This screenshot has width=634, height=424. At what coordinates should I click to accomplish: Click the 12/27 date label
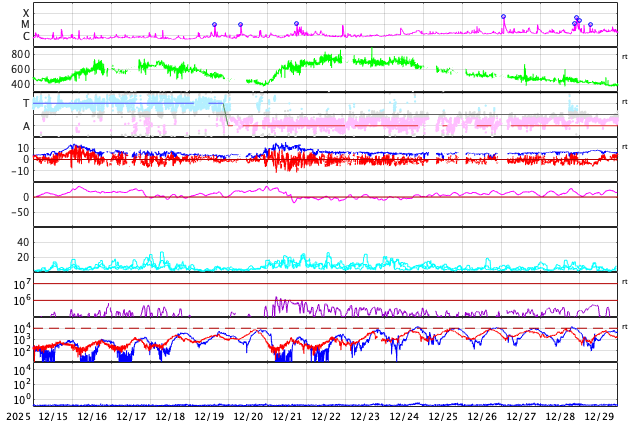521,416
